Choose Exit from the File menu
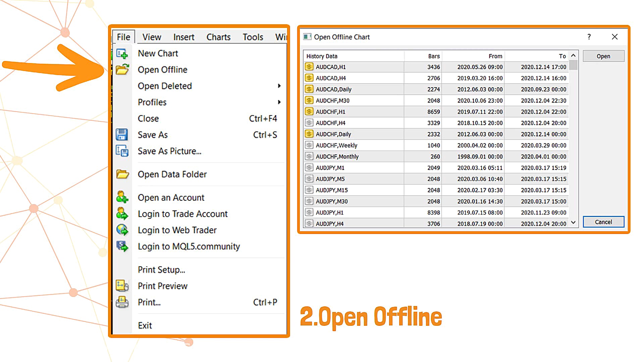The height and width of the screenshot is (362, 644). pyautogui.click(x=145, y=325)
